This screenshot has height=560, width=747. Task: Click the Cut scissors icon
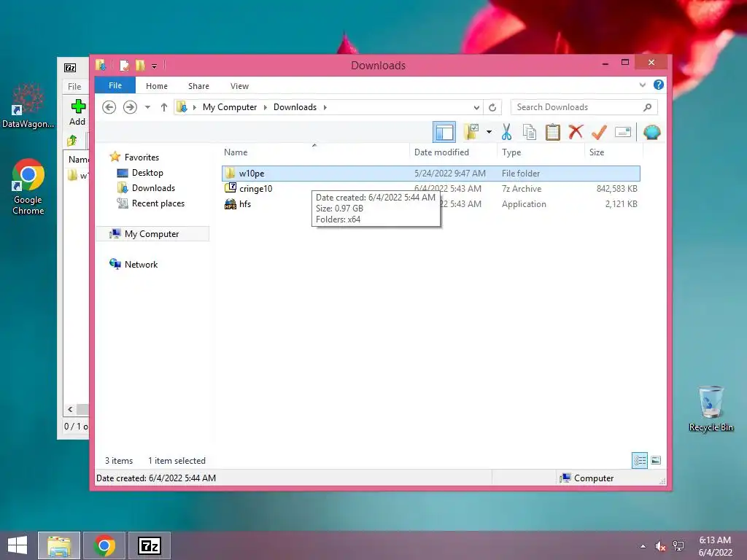[x=506, y=132]
